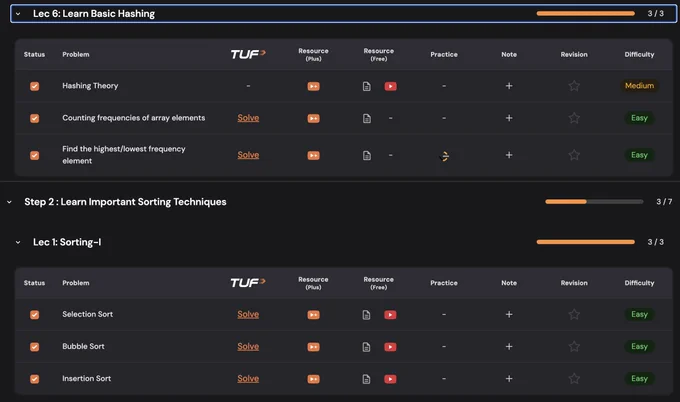Click Easy badge on Bubble Sort row

(639, 346)
